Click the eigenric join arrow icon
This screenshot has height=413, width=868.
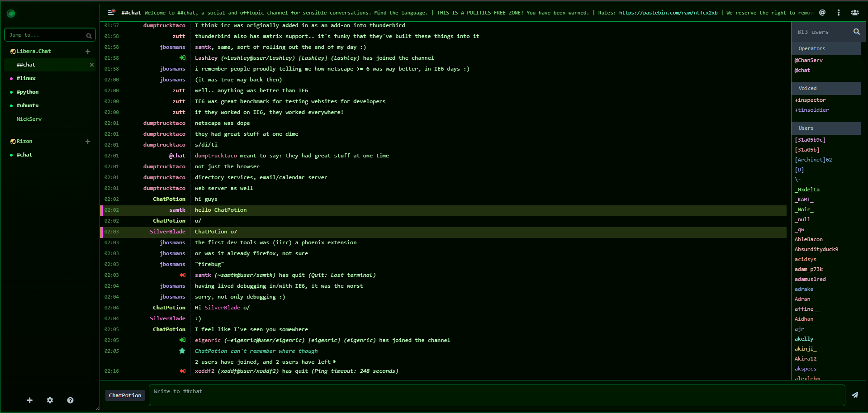(182, 340)
